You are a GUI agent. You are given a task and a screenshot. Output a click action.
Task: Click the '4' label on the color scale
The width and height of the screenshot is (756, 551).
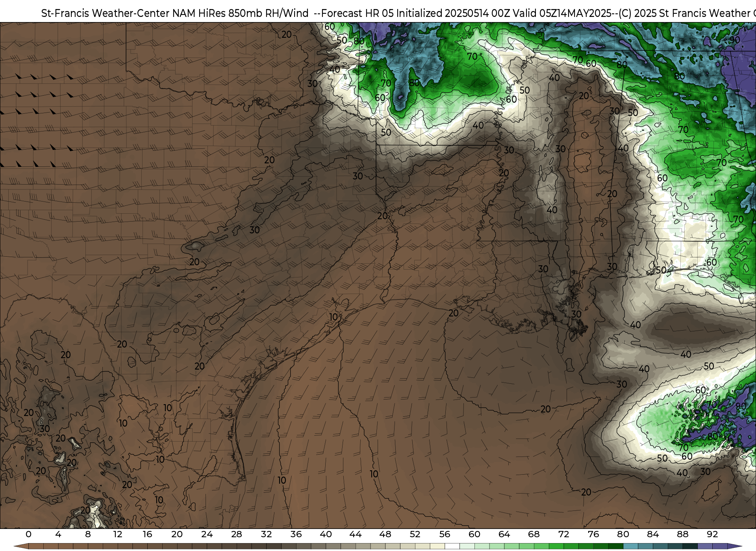click(58, 534)
